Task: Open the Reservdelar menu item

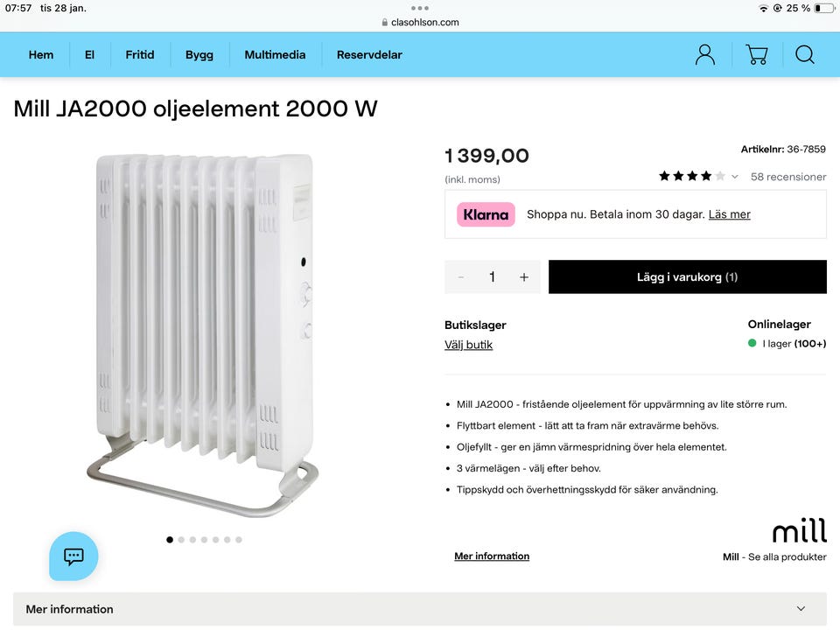Action: 369,54
